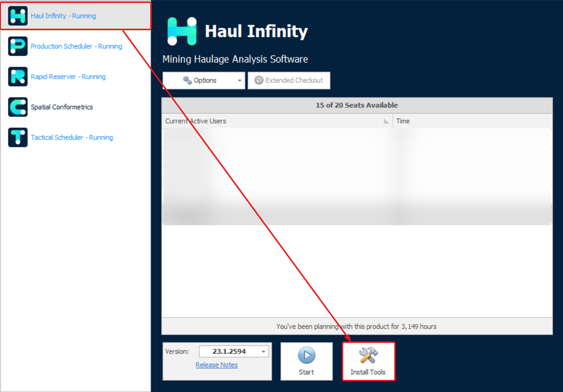Screen dimensions: 563x392
Task: Select Rapid Reserver - Running label
Action: tap(68, 76)
